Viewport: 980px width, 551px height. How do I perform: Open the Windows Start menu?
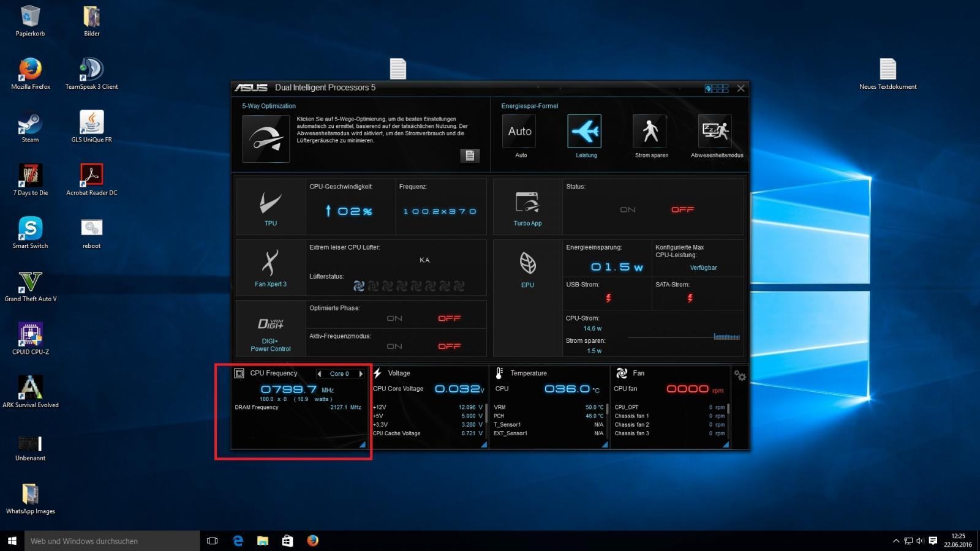point(12,541)
